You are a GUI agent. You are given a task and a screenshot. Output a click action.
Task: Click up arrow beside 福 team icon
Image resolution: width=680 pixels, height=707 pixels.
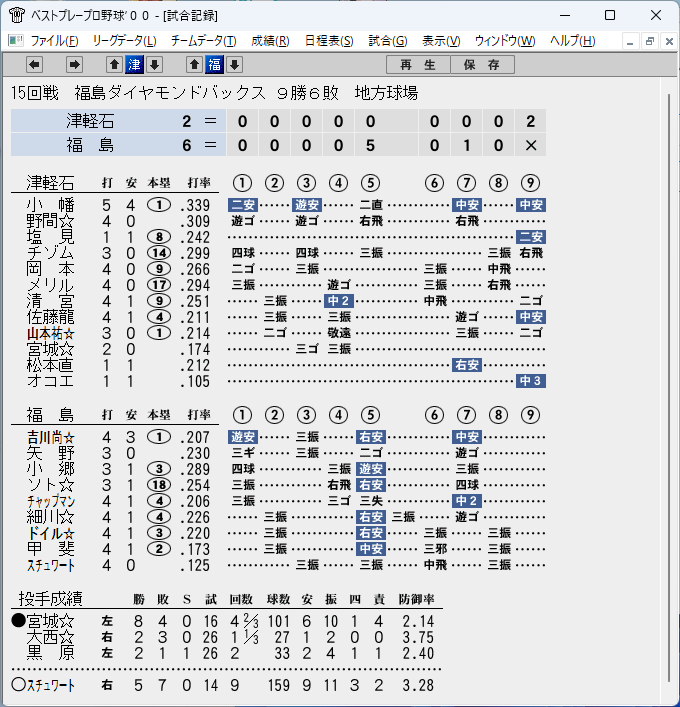point(194,64)
